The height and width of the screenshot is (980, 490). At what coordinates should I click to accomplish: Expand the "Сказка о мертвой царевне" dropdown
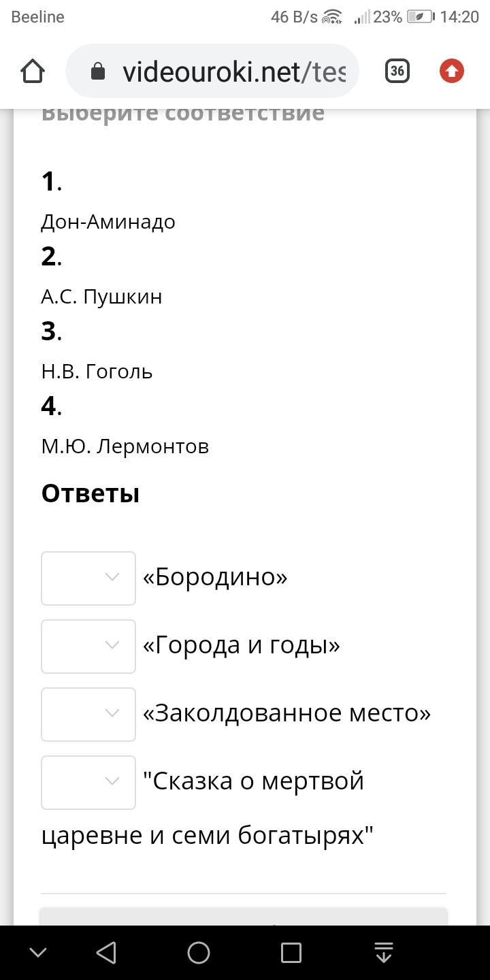click(x=88, y=782)
